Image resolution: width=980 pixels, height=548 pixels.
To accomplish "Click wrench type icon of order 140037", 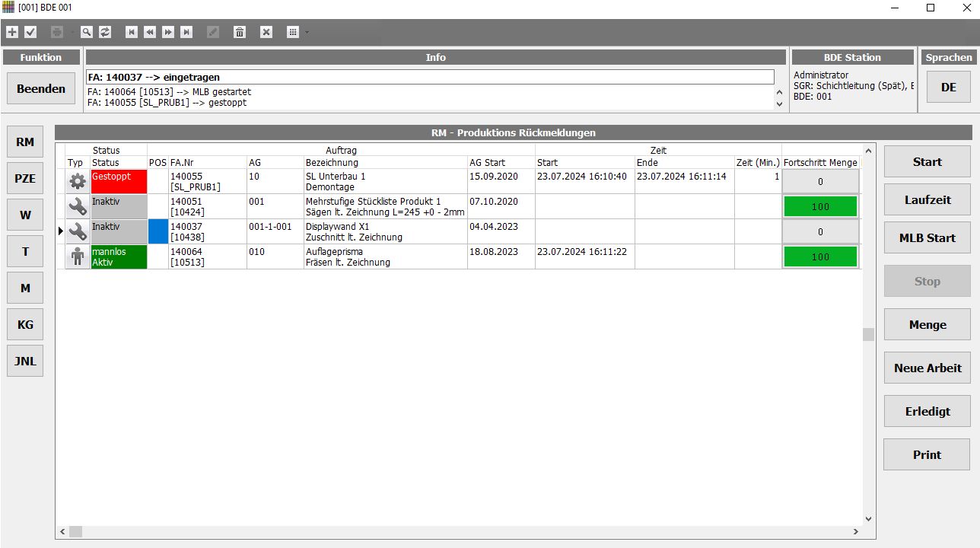I will point(78,231).
